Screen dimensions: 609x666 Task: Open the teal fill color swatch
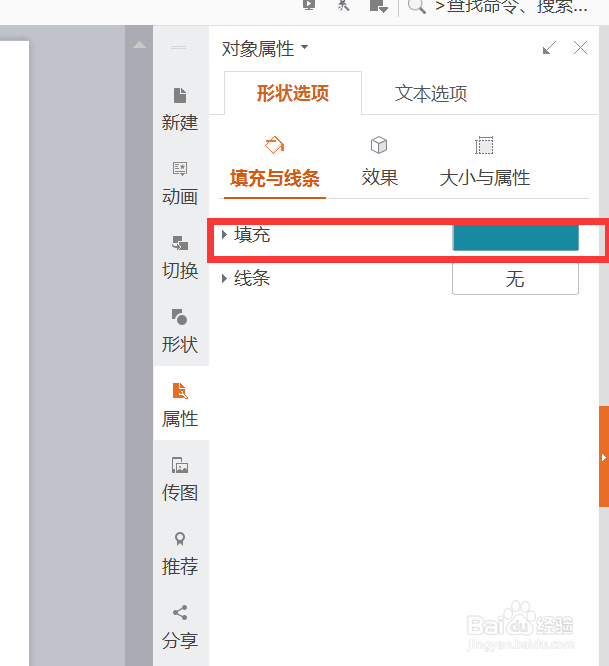point(516,238)
